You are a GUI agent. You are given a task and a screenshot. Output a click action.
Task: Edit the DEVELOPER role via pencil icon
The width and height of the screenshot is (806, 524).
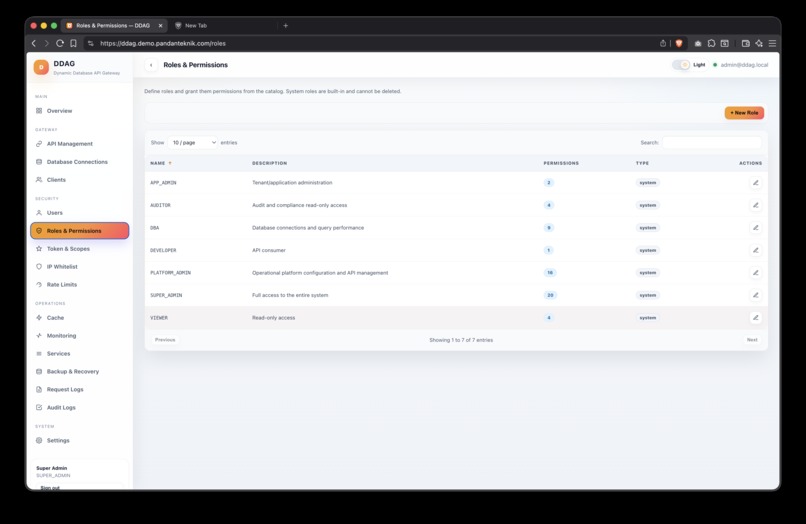tap(755, 250)
